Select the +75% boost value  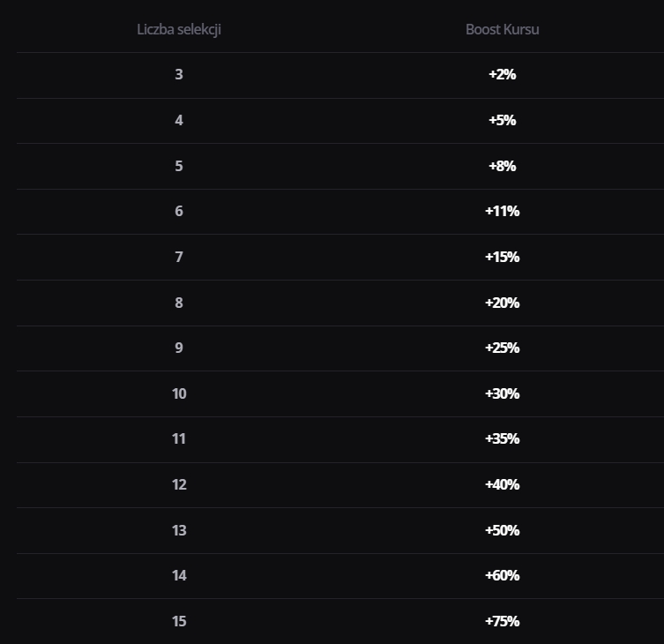pos(503,622)
